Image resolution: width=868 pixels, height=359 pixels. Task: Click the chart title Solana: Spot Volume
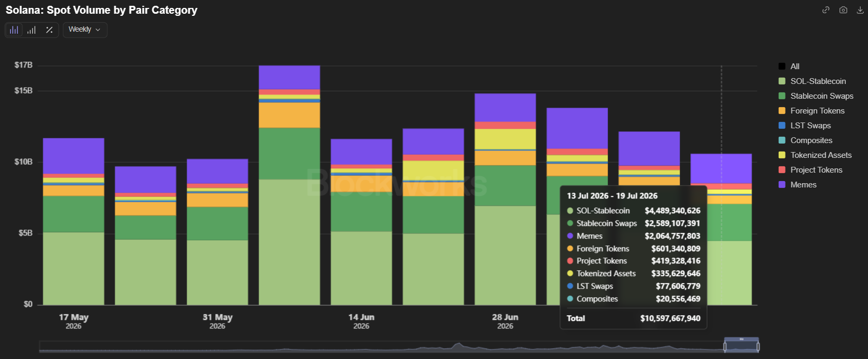[x=101, y=10]
